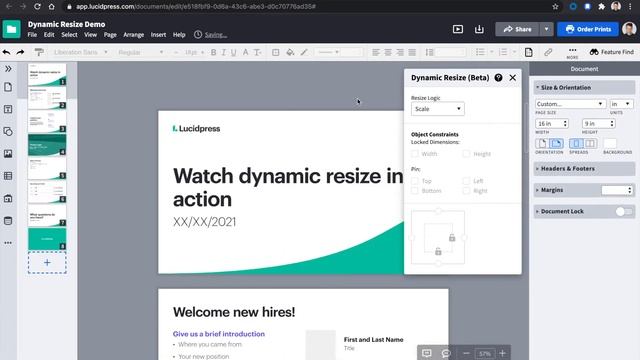Screen dimensions: 640x360
Task: Open the line color pencil icon
Action: pyautogui.click(x=304, y=52)
